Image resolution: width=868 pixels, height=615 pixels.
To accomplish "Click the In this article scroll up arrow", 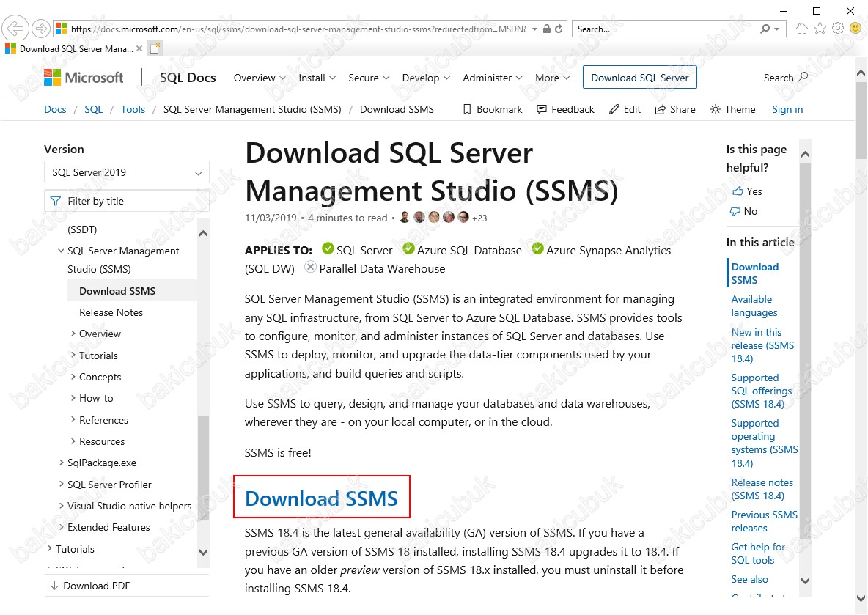I will point(806,155).
